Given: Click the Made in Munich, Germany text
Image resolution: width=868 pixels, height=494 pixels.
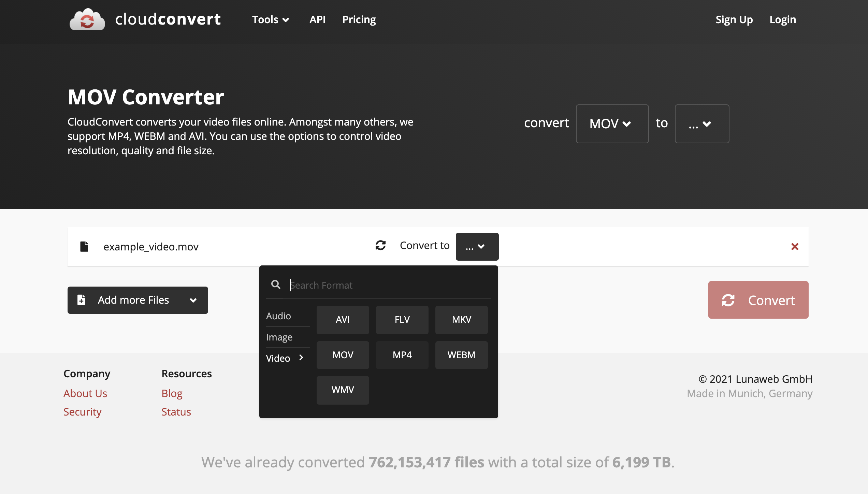Looking at the screenshot, I should (x=750, y=393).
